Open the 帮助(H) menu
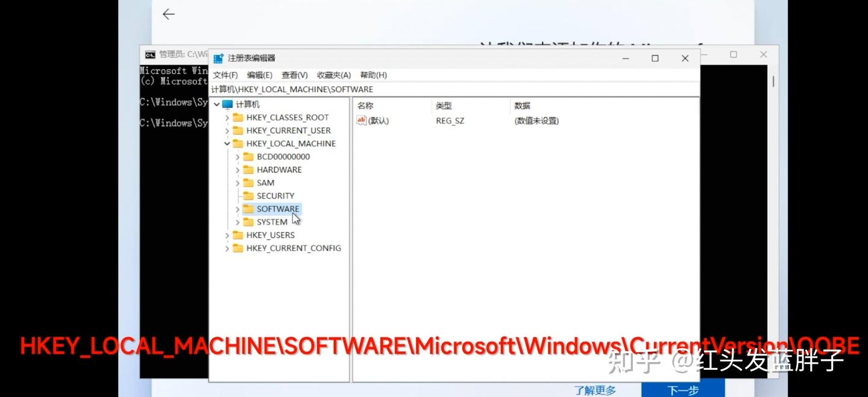This screenshot has width=868, height=397. tap(373, 75)
